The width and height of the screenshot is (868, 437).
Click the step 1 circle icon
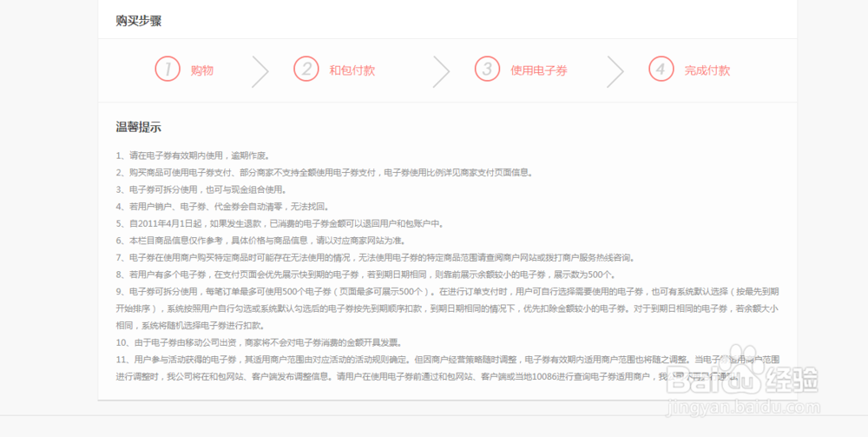pyautogui.click(x=168, y=69)
